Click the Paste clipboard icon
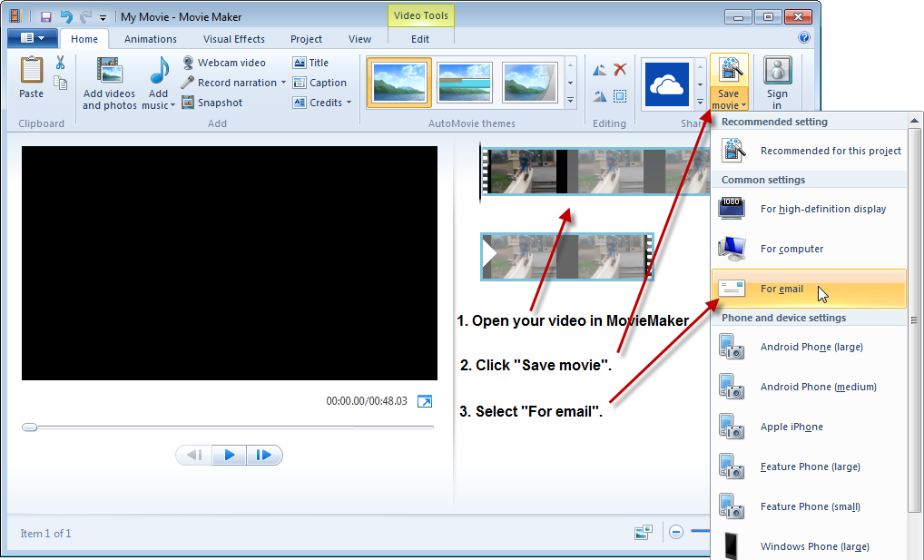 (x=31, y=71)
